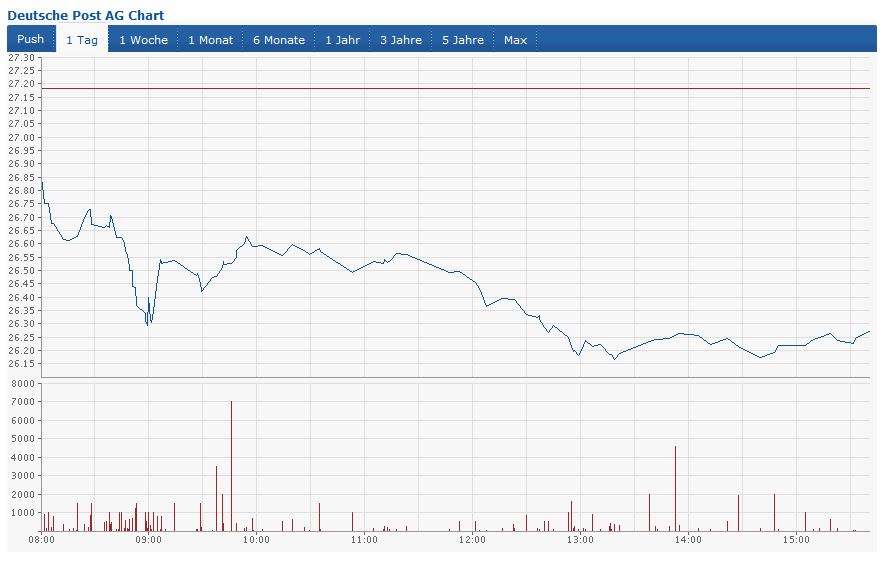Click the 13:00 time axis label

point(580,540)
